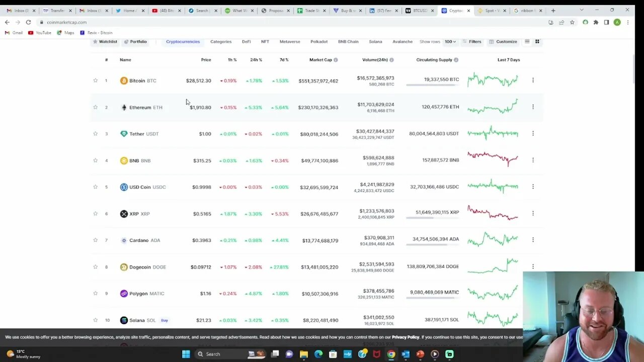The height and width of the screenshot is (362, 644).
Task: Toggle watchlist star for Cardano
Action: [95, 240]
